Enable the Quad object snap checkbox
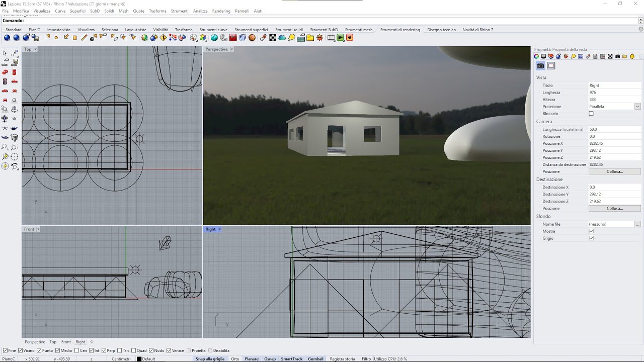 133,350
